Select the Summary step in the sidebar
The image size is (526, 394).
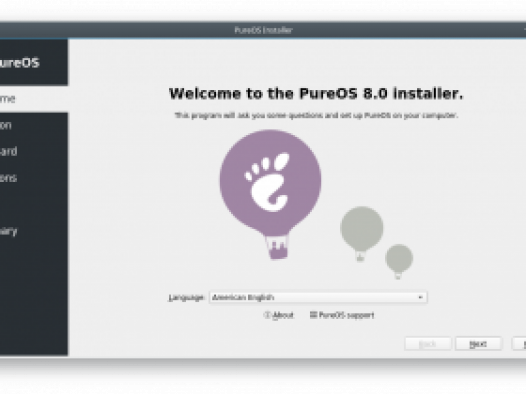(x=34, y=231)
